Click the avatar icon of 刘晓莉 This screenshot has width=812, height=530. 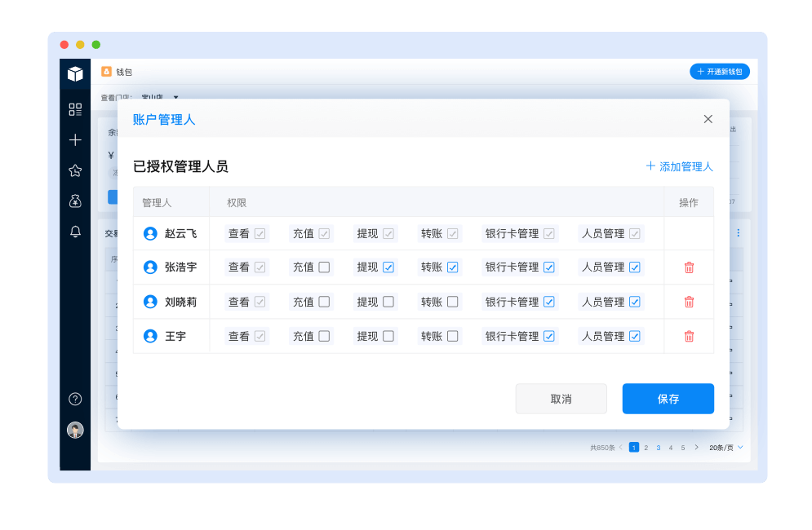(150, 302)
